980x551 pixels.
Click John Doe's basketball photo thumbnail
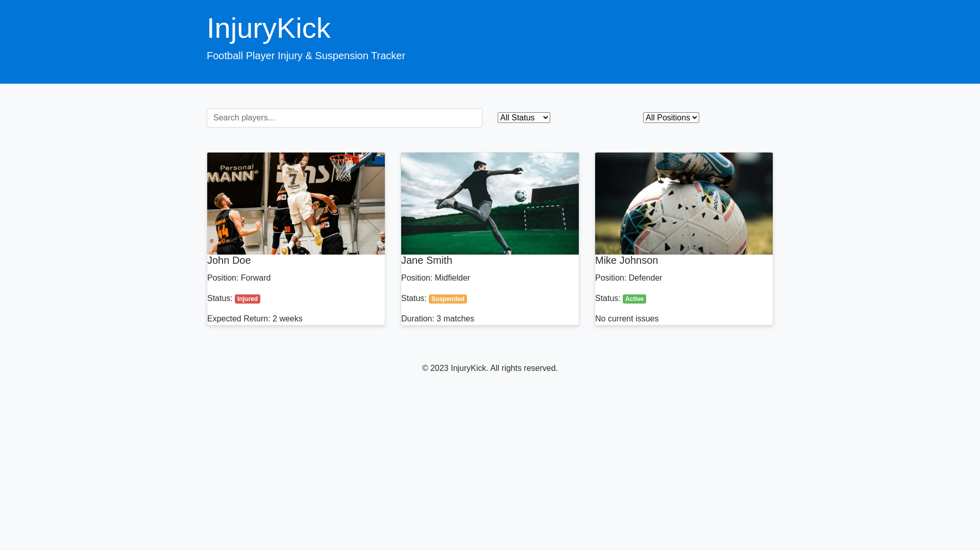coord(296,203)
